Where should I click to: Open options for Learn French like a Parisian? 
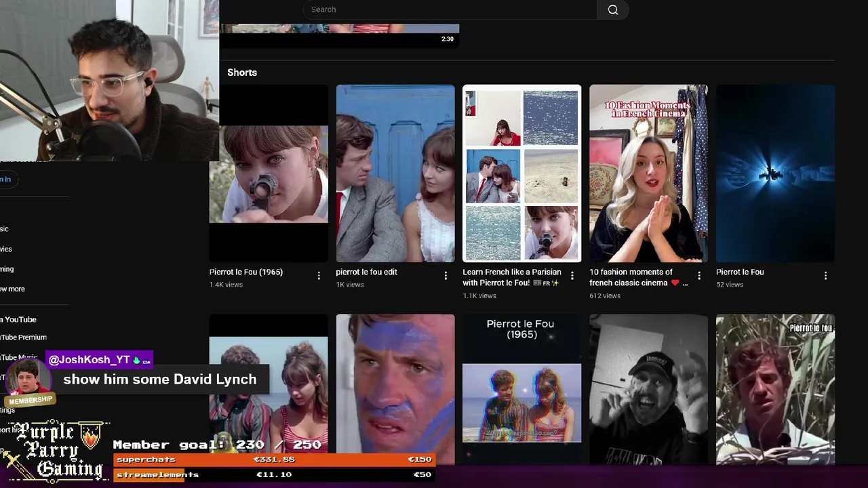pyautogui.click(x=572, y=275)
